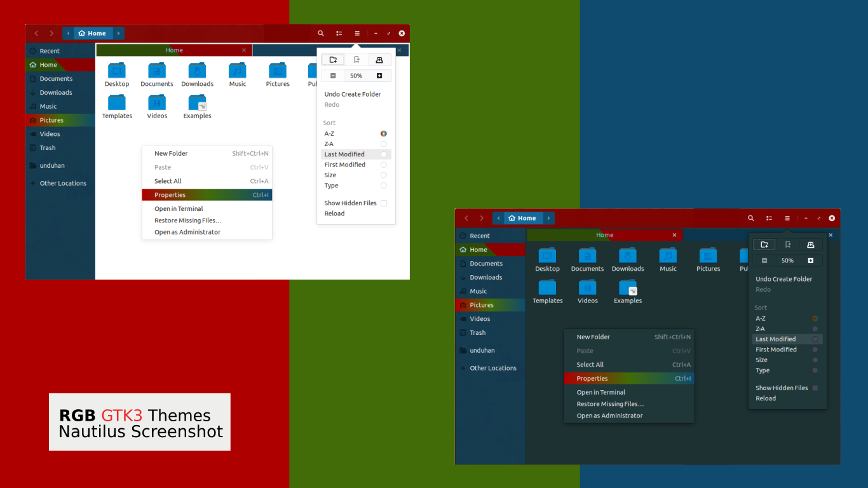Image resolution: width=868 pixels, height=488 pixels.
Task: Go forward in the light window
Action: (51, 33)
